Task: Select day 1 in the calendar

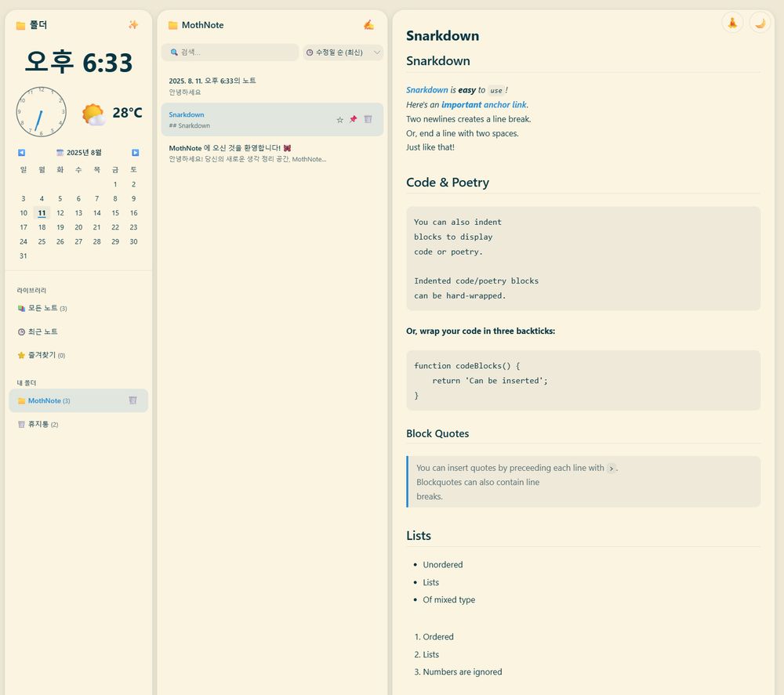Action: point(115,184)
